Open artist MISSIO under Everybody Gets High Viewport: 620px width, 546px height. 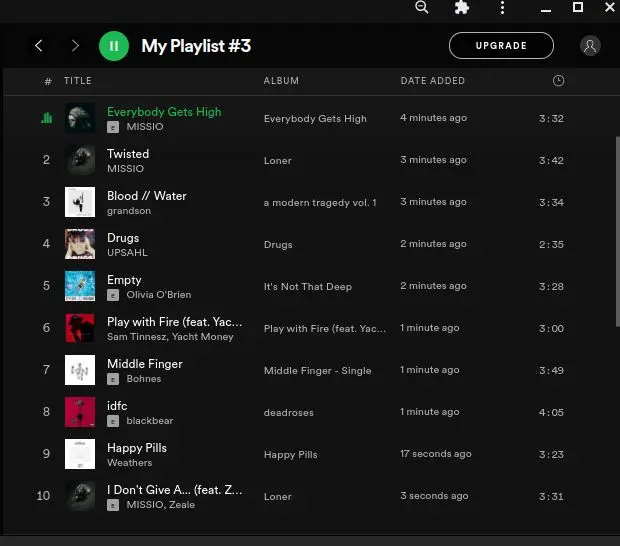(145, 127)
